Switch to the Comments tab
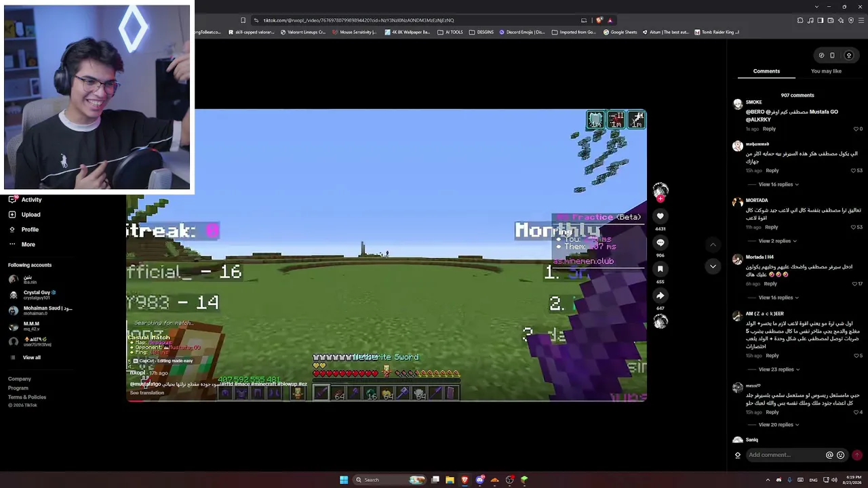This screenshot has height=488, width=868. (766, 71)
